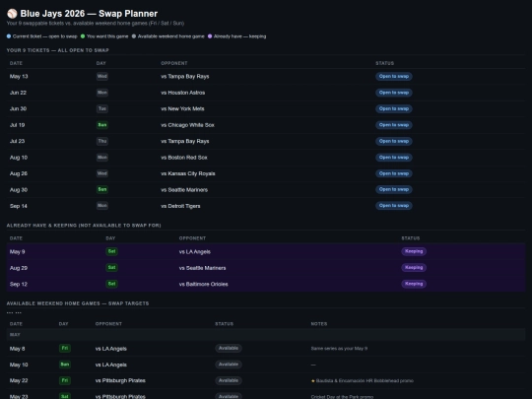Viewport: 532px width, 399px height.
Task: Click 'Open to swap' badge for Jun 22
Action: point(393,93)
